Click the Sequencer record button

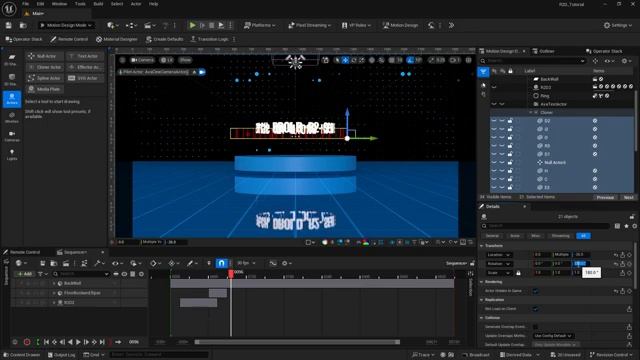click(27, 342)
